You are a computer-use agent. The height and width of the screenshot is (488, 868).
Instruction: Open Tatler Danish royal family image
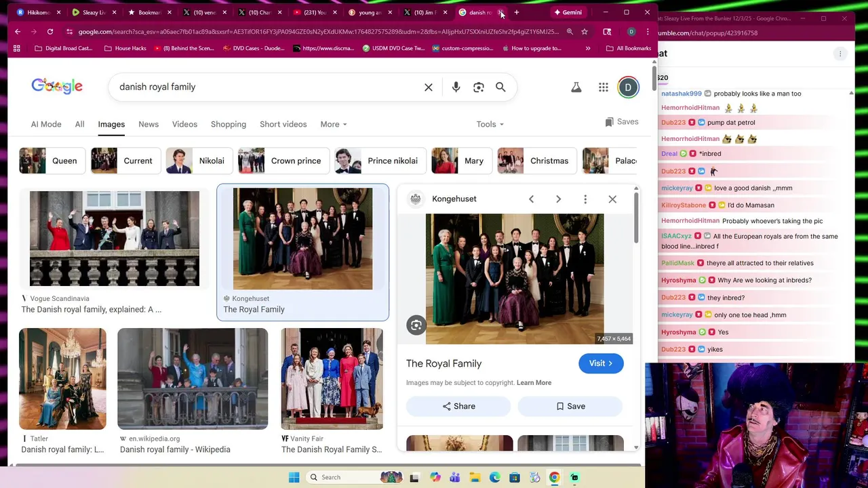[x=62, y=379]
